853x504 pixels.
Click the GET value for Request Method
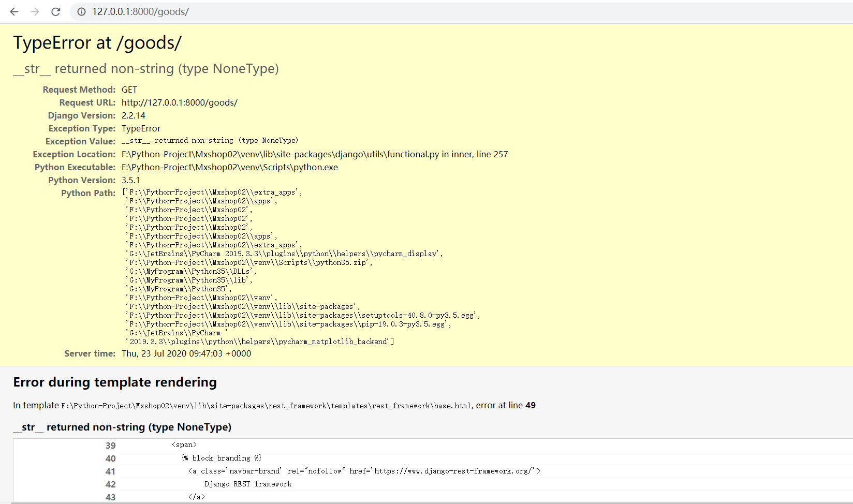(129, 90)
